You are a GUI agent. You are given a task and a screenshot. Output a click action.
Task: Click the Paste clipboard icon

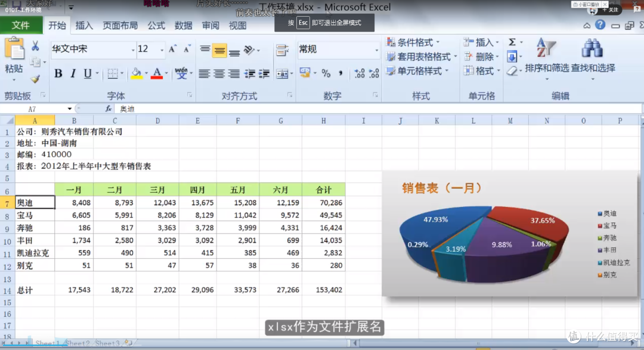pos(14,49)
